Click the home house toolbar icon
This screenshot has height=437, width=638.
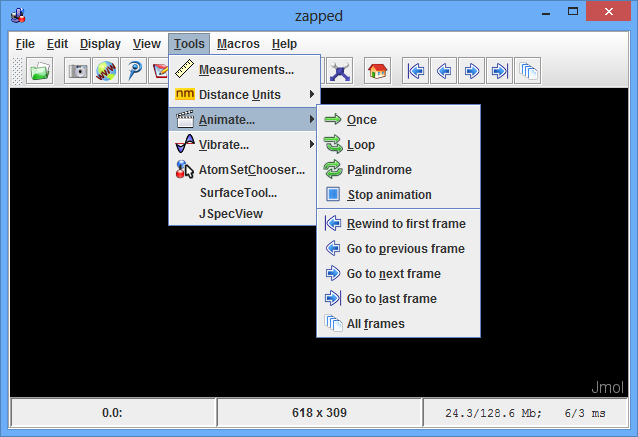(x=378, y=71)
